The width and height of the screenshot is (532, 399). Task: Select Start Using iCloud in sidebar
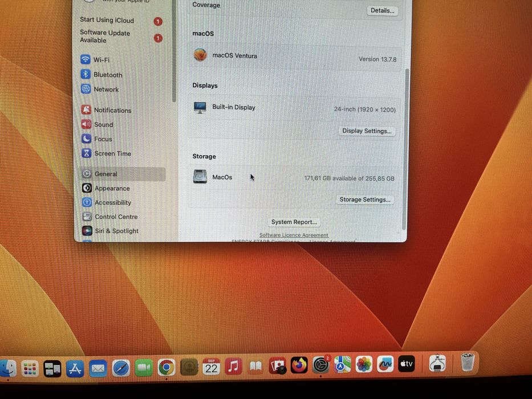click(121, 21)
